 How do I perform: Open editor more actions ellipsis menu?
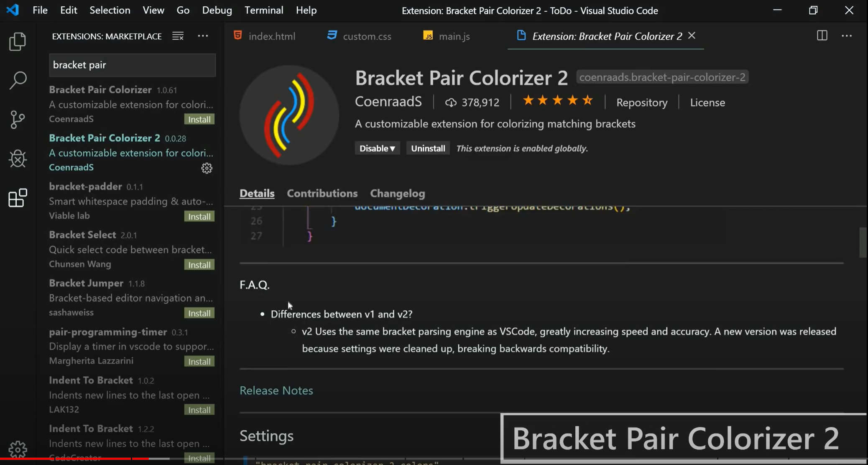847,36
